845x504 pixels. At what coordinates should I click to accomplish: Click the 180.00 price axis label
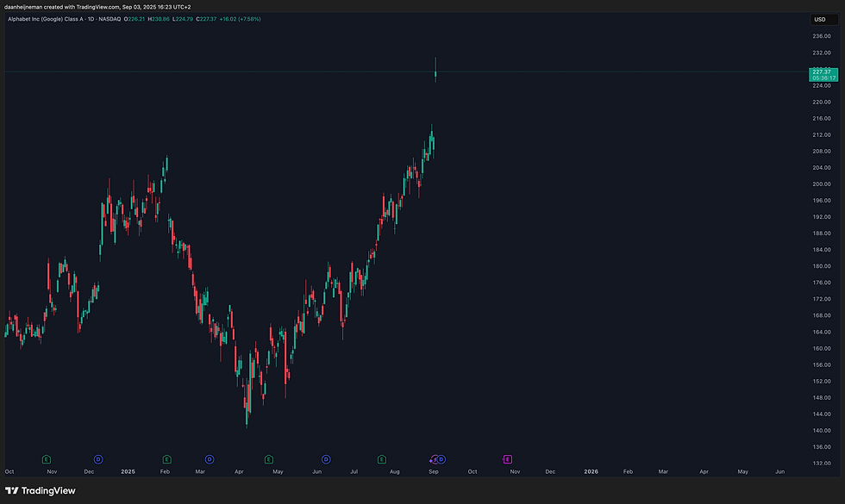(x=822, y=266)
